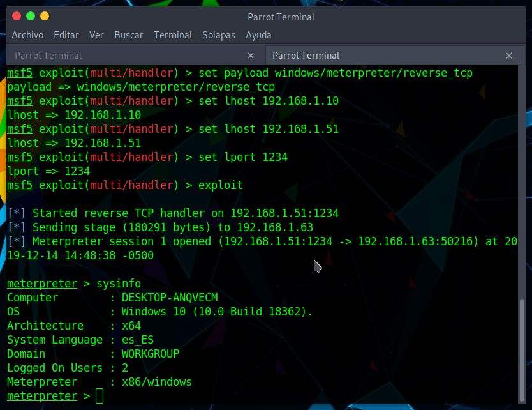Open the Ayuda menu
532x410 pixels.
[x=258, y=35]
